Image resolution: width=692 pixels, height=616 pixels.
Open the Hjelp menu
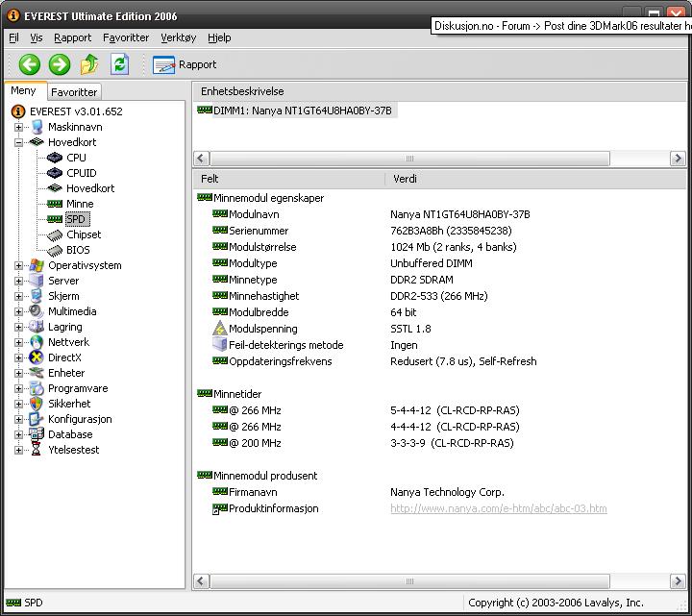pos(219,37)
